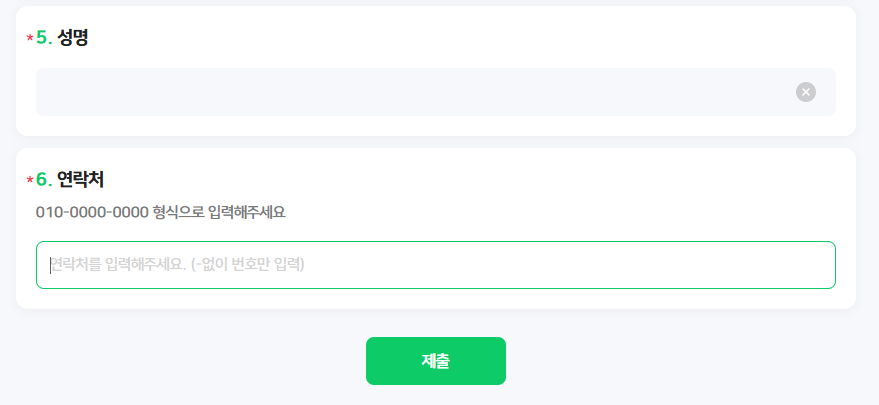Click the right end of 연락처 input
The width and height of the screenshot is (879, 405).
coord(820,265)
